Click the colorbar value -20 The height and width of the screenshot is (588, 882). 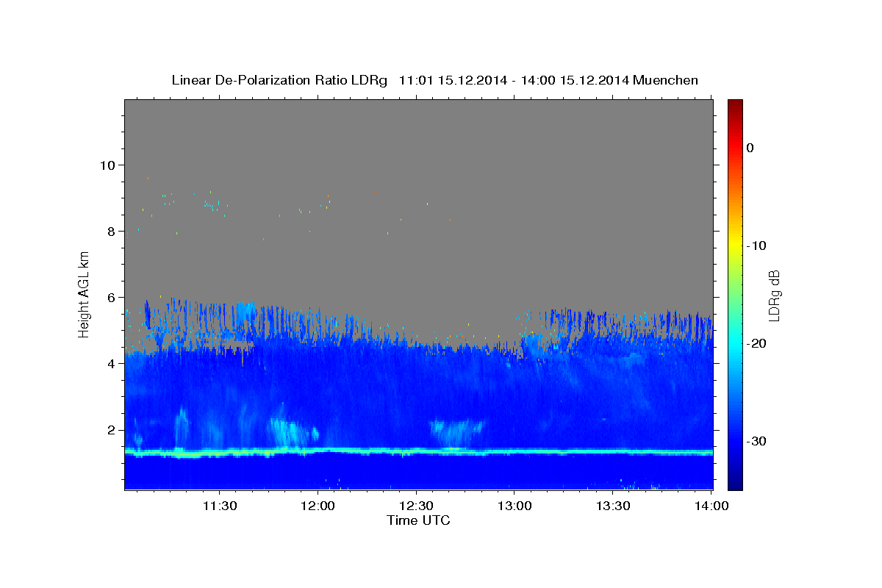[x=757, y=343]
